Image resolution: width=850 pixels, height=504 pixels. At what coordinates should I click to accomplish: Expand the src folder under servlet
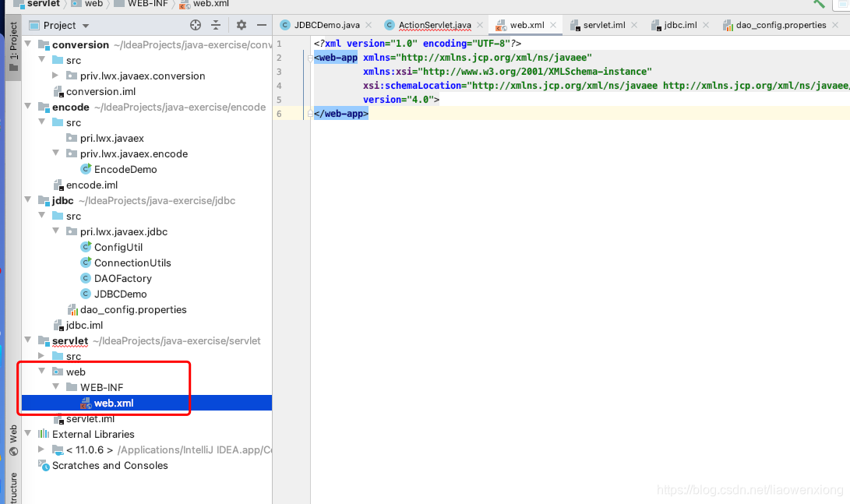click(x=42, y=355)
